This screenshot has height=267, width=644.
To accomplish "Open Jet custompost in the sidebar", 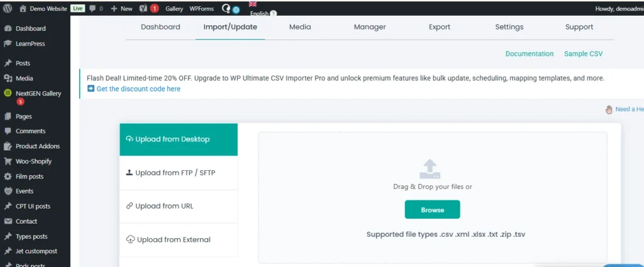I will [35, 251].
